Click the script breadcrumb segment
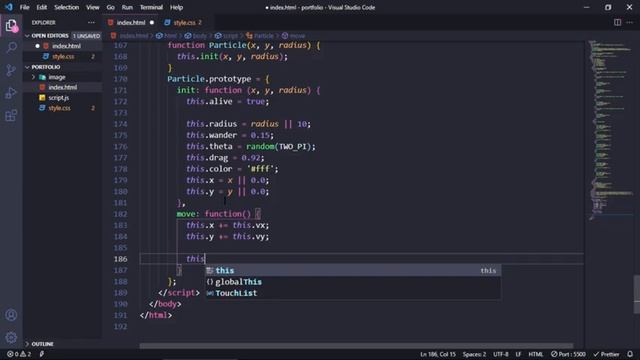This screenshot has width=640, height=360. 227,36
